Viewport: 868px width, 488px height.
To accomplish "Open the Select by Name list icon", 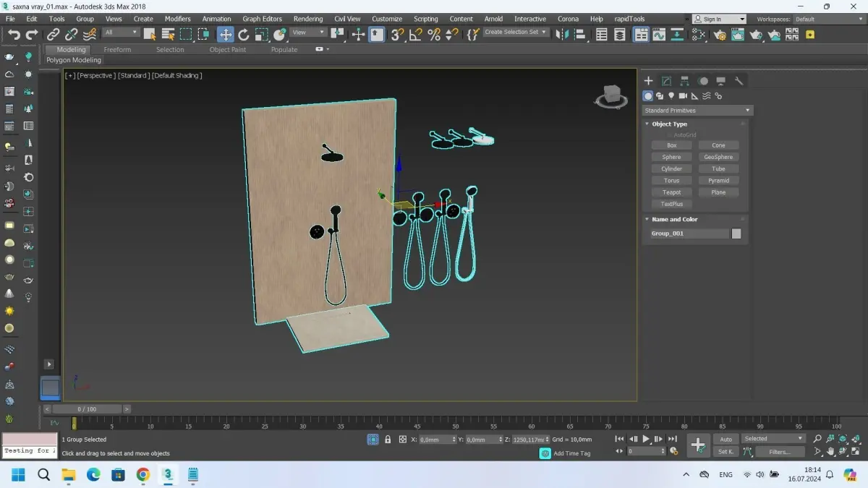I will click(168, 34).
